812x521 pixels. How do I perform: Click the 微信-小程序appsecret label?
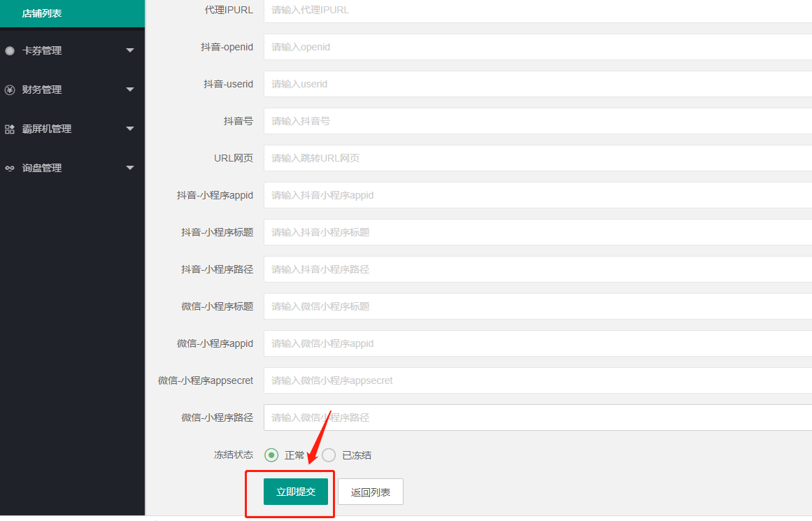(206, 380)
